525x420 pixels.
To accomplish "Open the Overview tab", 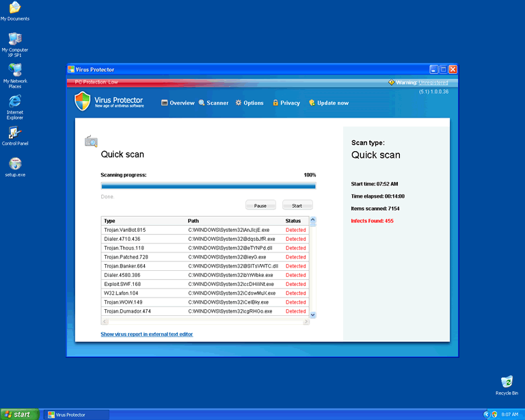I will 178,103.
